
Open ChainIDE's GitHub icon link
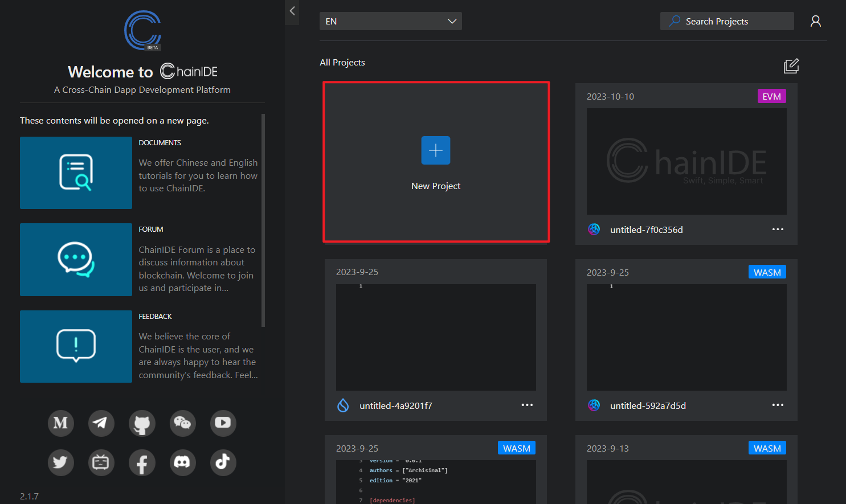coord(142,423)
